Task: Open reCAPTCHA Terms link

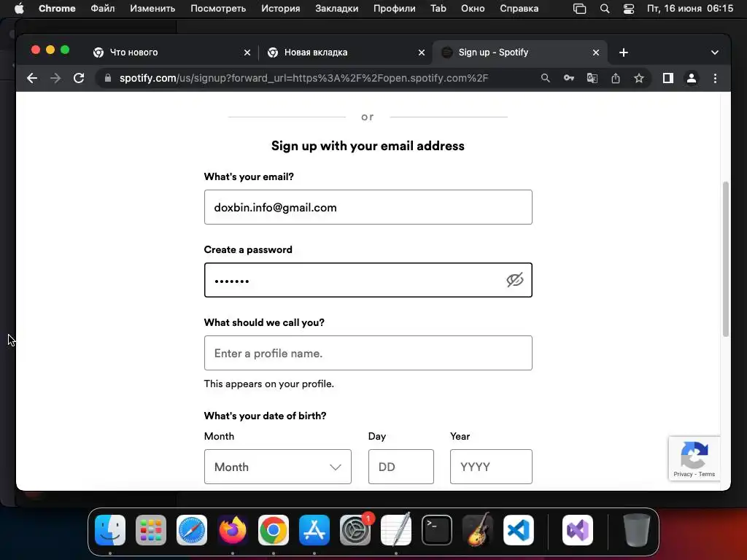Action: (706, 474)
